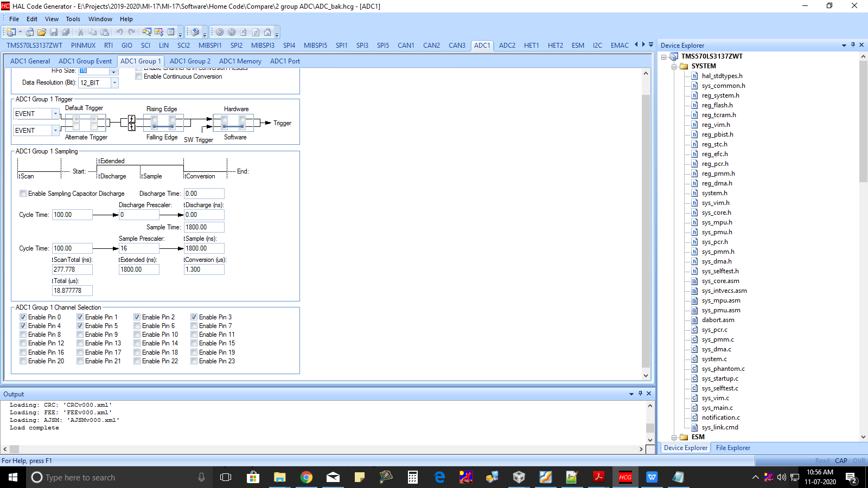Click the magnifier search window icon
Screen dimensions: 868x488
pos(146,32)
